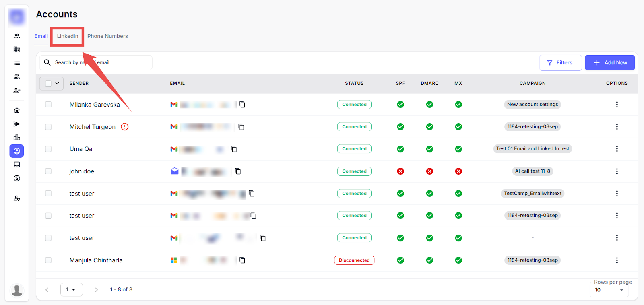Open the Rows per page dropdown
This screenshot has height=305, width=644.
pos(609,290)
